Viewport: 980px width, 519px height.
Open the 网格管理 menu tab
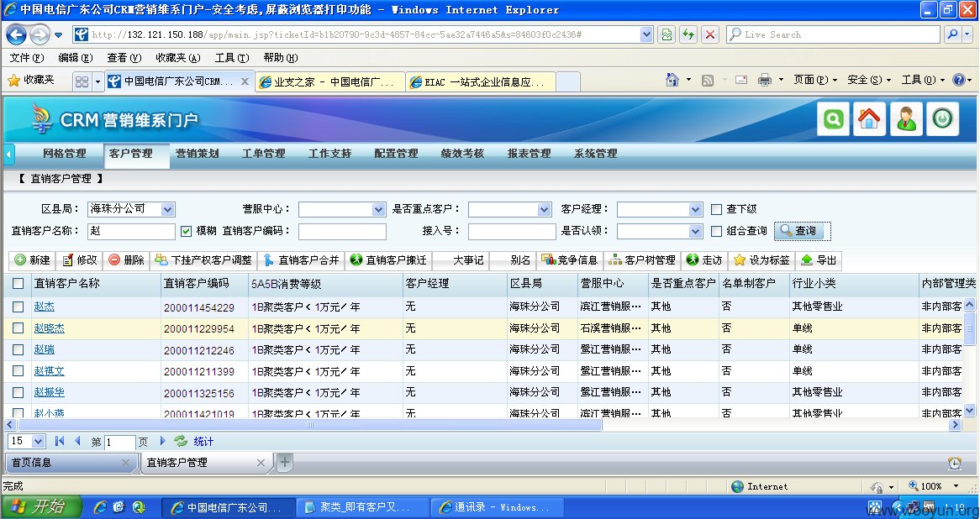[x=65, y=154]
